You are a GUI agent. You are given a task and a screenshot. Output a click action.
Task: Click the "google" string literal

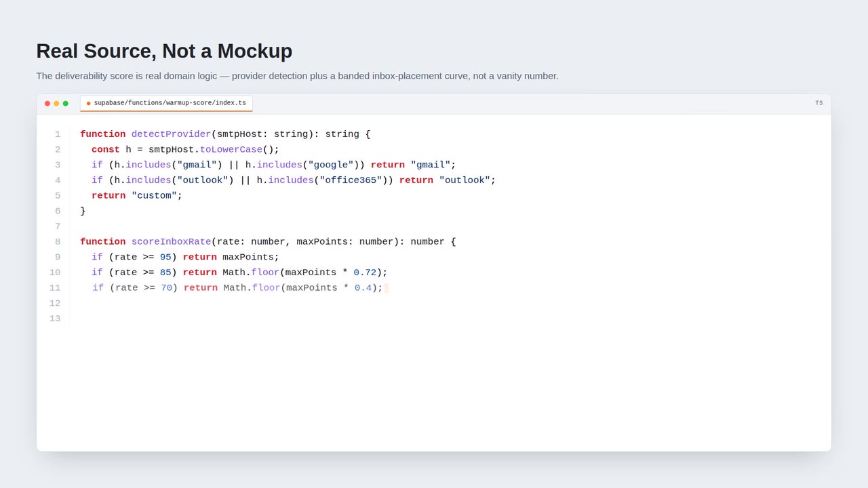[x=331, y=165]
